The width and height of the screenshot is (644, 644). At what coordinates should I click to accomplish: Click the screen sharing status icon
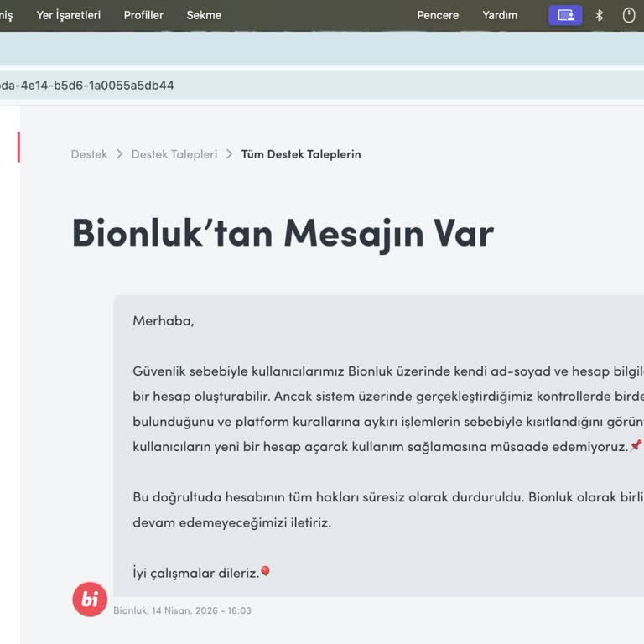[565, 16]
